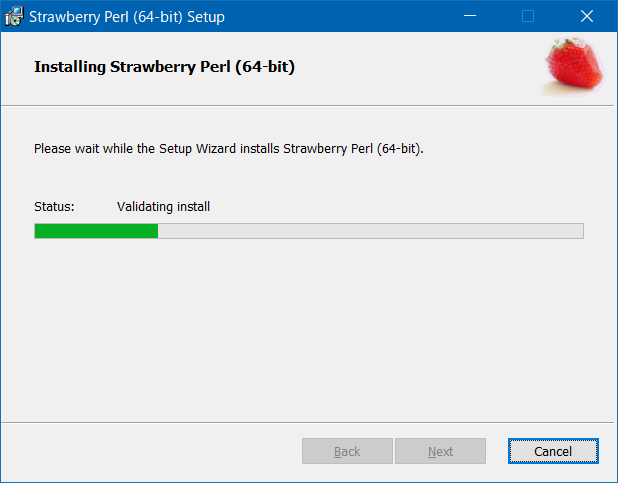
Task: Click the grayed-out Next button
Action: click(440, 451)
